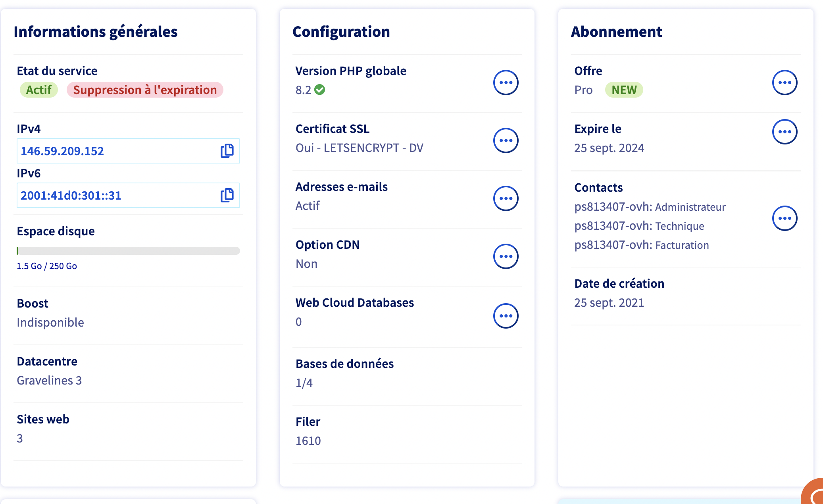Copy the IPv4 address with copy icon

pyautogui.click(x=227, y=151)
